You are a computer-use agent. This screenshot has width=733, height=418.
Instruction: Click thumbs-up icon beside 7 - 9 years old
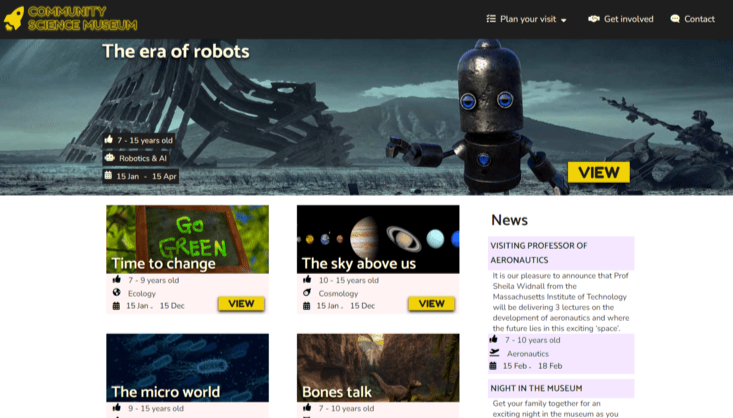tap(116, 280)
